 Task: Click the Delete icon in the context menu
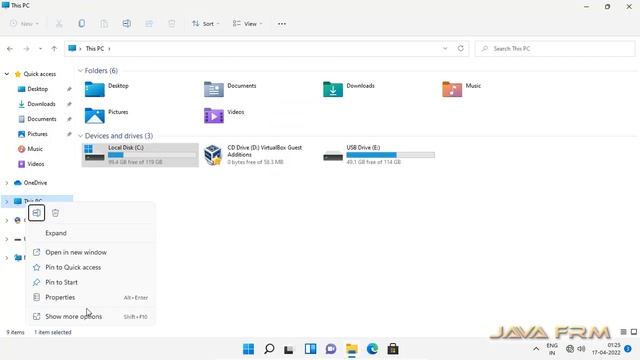56,213
